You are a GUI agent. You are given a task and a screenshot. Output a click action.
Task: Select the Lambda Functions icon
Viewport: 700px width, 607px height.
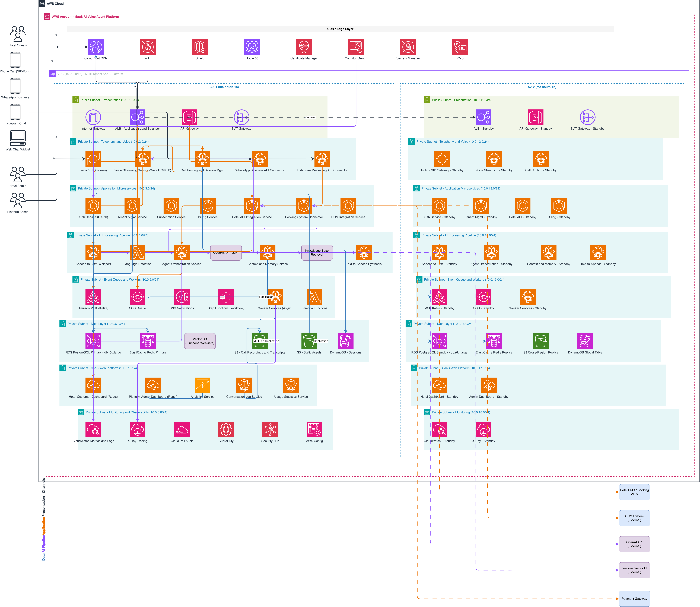(314, 297)
